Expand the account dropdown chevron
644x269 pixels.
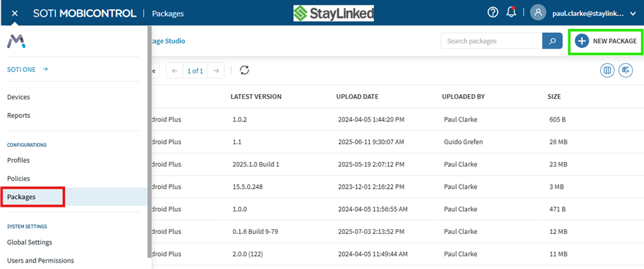pyautogui.click(x=632, y=14)
